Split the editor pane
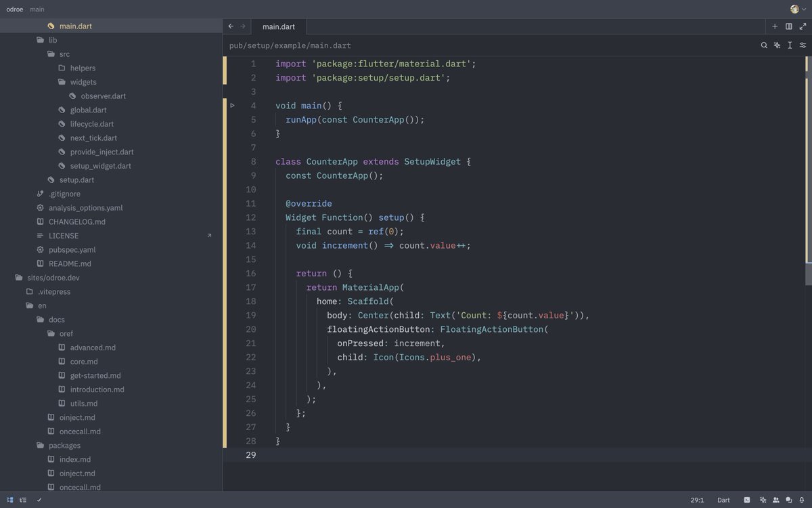 coord(789,26)
